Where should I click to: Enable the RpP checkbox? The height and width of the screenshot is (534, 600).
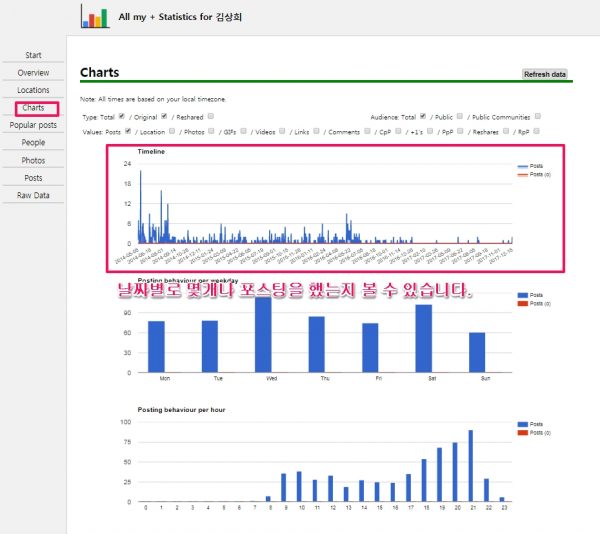point(536,131)
